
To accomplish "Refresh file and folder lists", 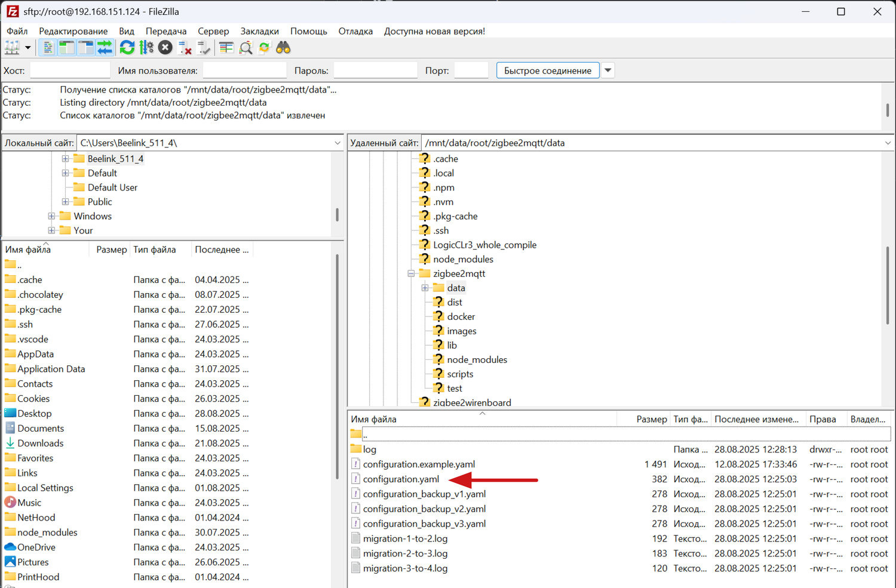I will point(127,48).
